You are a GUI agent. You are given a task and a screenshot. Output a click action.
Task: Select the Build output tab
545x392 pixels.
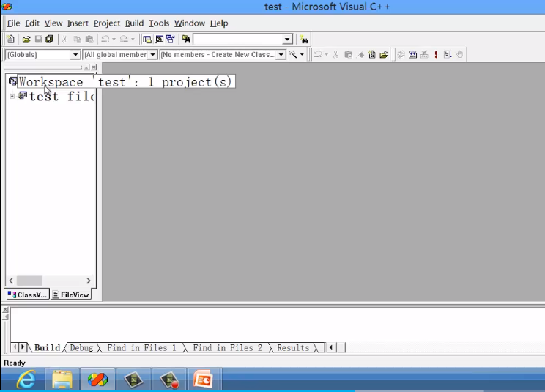click(x=47, y=348)
